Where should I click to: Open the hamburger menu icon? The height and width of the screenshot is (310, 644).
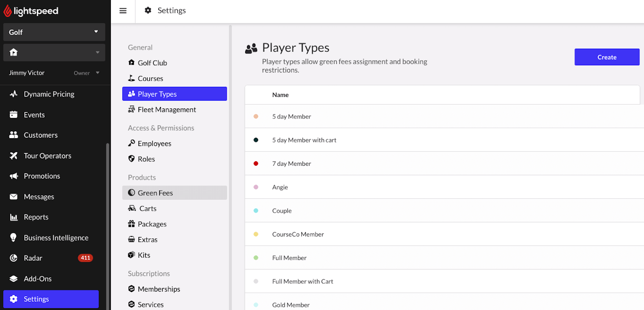[x=123, y=11]
